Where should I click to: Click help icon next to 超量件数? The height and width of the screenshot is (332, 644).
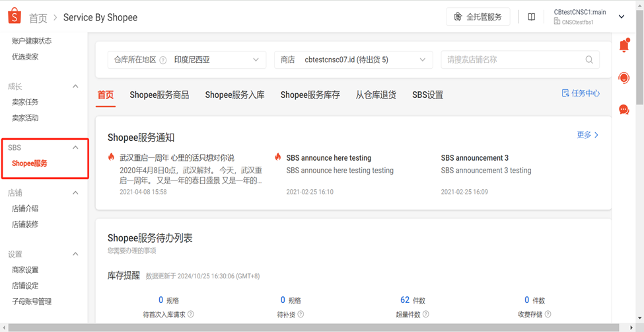[x=425, y=315]
